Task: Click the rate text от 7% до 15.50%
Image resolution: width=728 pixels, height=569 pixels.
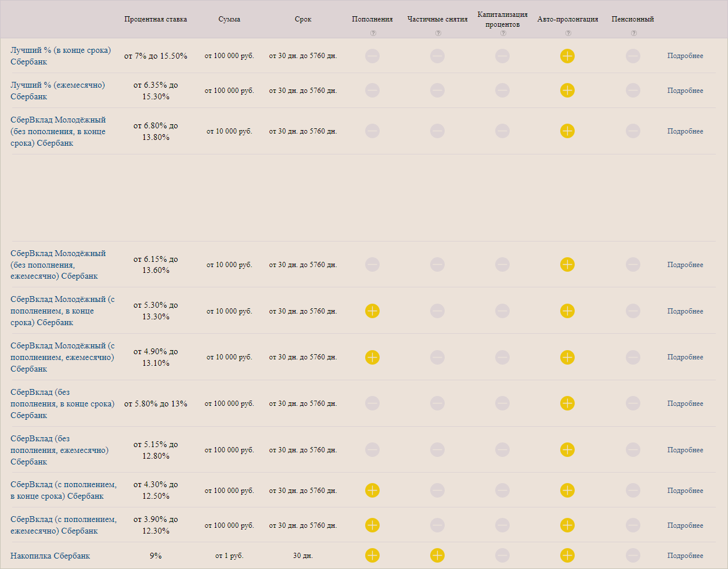Action: pos(156,56)
